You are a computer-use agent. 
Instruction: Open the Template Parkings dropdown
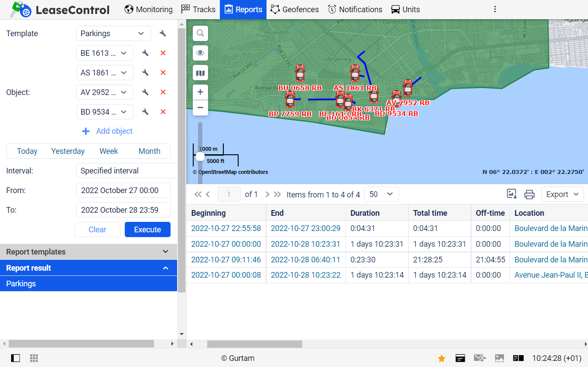coord(113,34)
